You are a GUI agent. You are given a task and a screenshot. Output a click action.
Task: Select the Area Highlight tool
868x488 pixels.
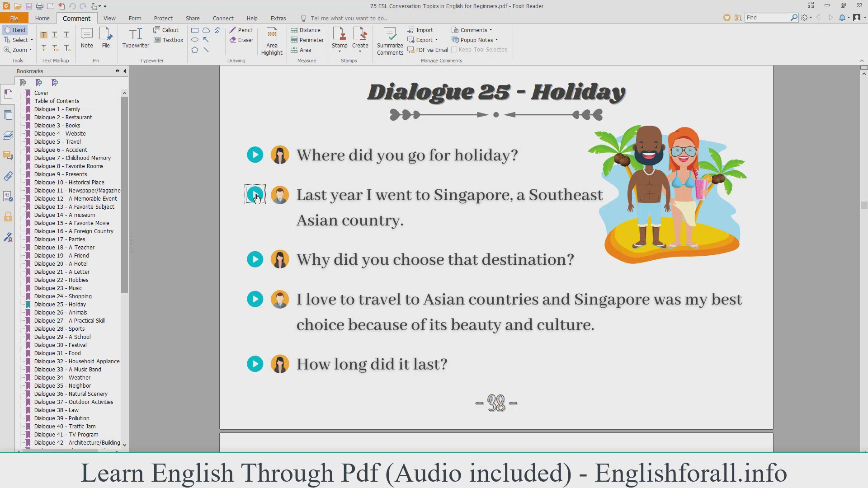272,41
